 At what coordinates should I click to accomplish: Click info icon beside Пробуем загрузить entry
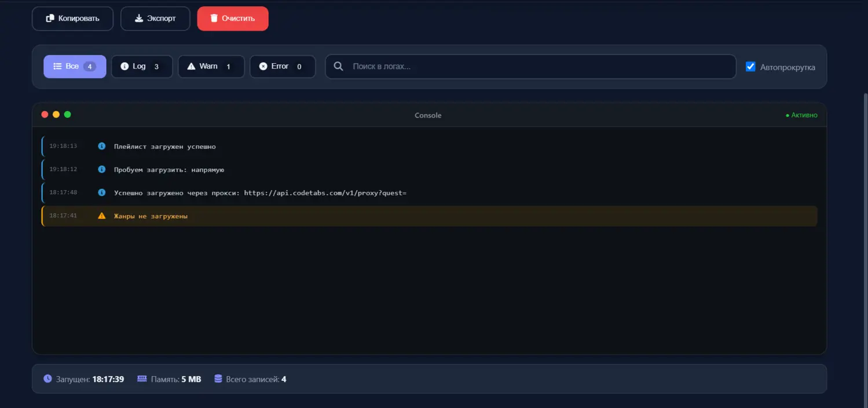point(102,169)
